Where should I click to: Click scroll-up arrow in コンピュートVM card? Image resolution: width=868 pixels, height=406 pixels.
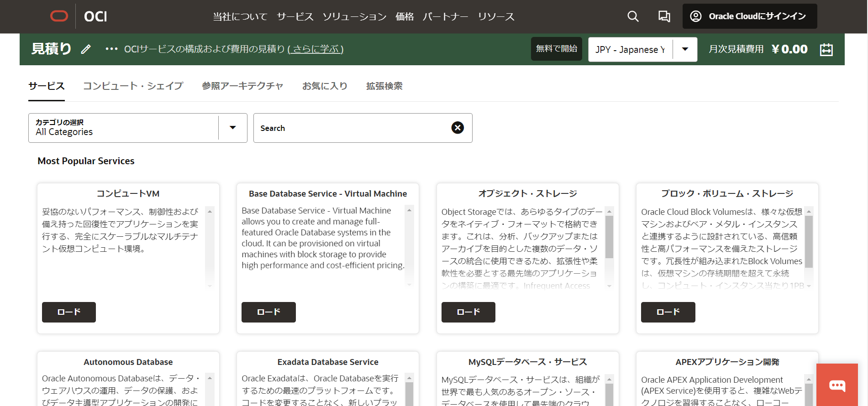(210, 211)
